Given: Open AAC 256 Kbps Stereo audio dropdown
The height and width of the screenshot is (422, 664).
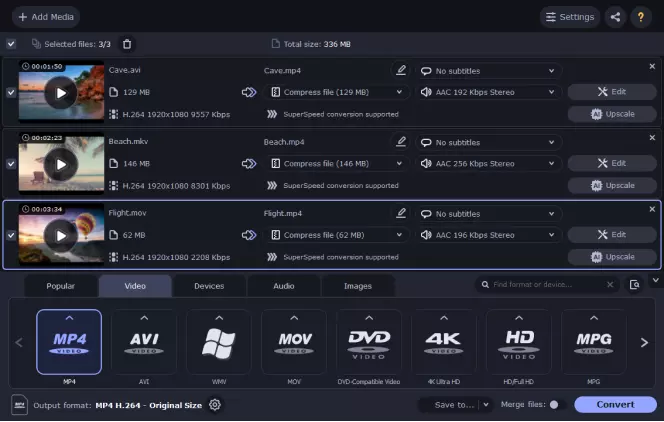Looking at the screenshot, I should [489, 163].
